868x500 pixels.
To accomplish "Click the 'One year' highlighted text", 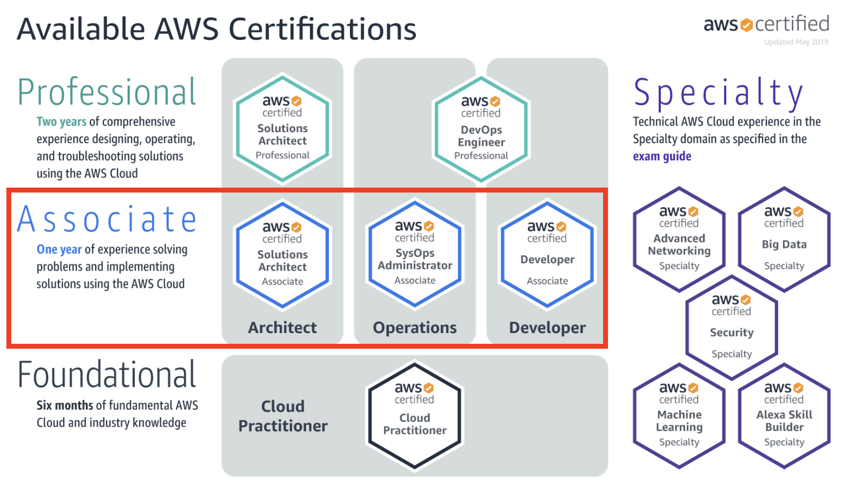I will pos(59,250).
